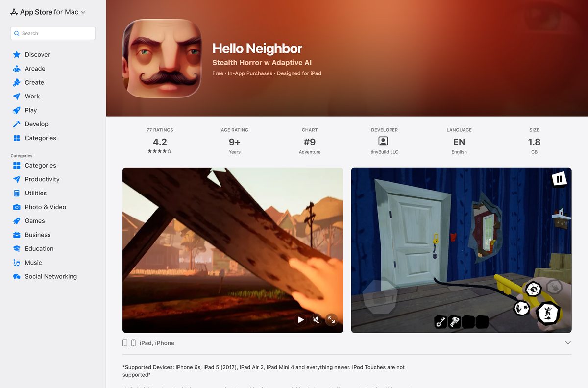588x388 pixels.
Task: Go to Develop section label
Action: [x=37, y=124]
